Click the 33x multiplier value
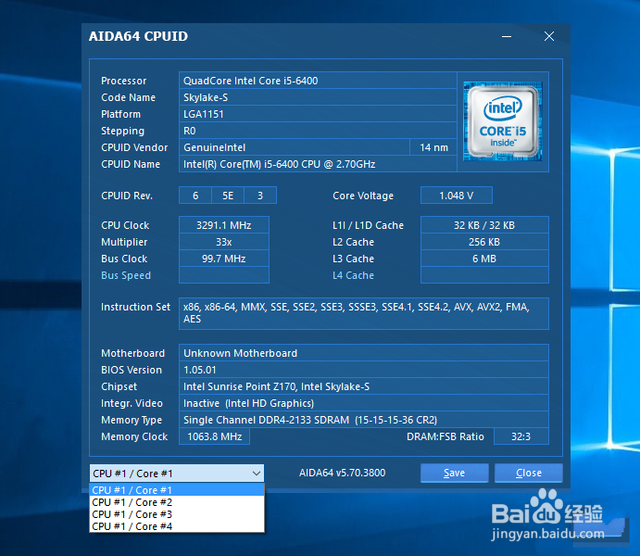Screen dimensions: 640x556 tap(224, 242)
